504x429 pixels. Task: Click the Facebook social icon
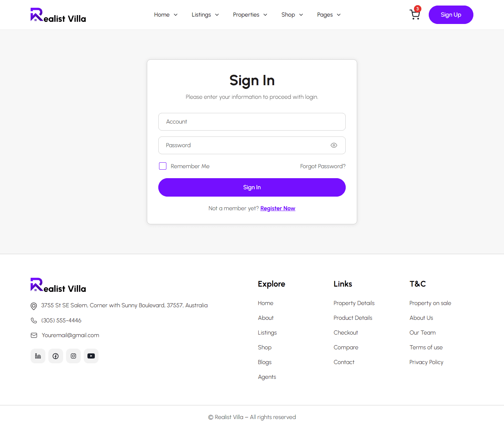point(56,356)
